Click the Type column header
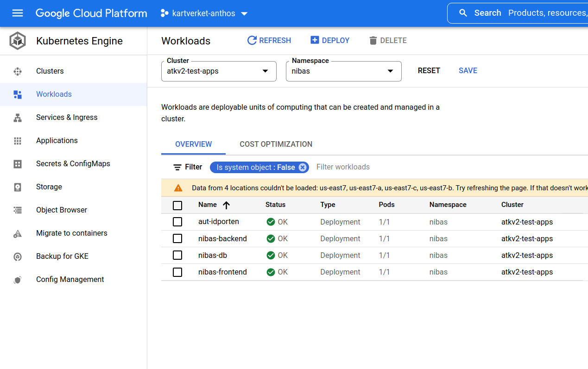Screen dimensions: 588x369 click(328, 205)
